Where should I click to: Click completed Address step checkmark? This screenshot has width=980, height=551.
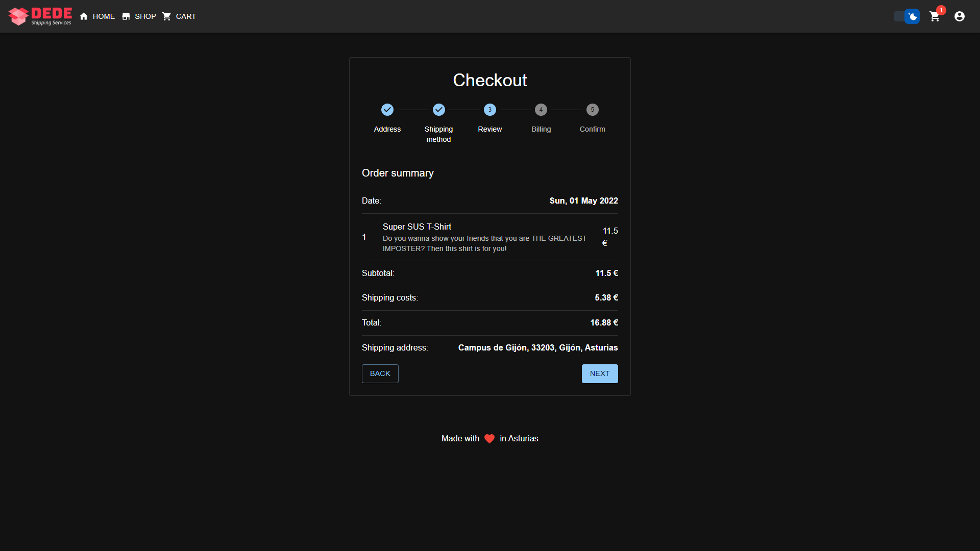tap(387, 110)
